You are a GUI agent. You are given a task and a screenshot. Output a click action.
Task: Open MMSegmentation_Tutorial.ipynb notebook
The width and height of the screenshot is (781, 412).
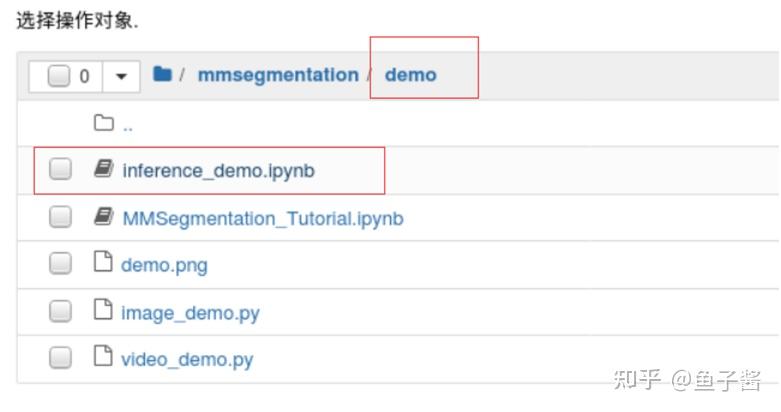click(x=262, y=218)
